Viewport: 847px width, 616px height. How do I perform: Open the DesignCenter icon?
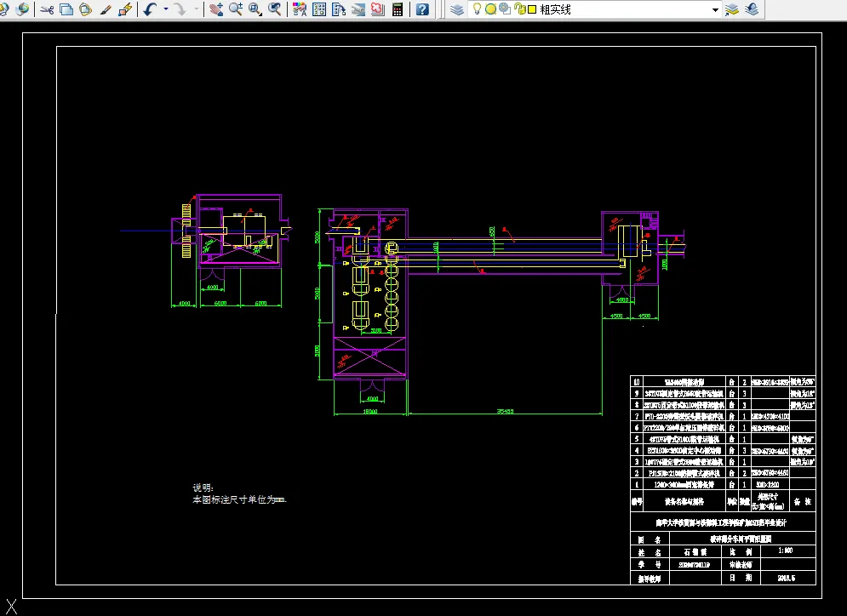click(x=319, y=9)
